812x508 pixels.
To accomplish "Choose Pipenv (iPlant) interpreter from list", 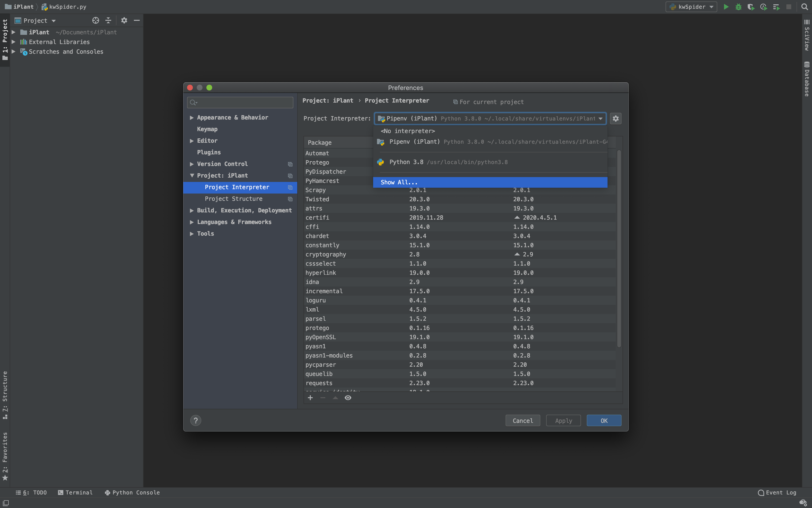I will (x=490, y=142).
